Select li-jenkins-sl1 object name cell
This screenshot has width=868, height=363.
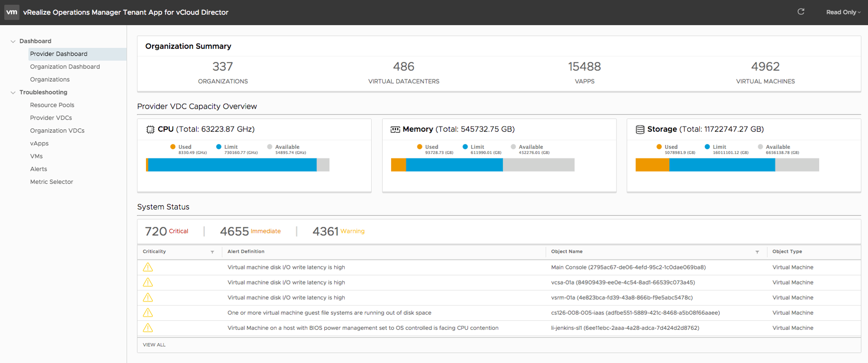pyautogui.click(x=625, y=328)
